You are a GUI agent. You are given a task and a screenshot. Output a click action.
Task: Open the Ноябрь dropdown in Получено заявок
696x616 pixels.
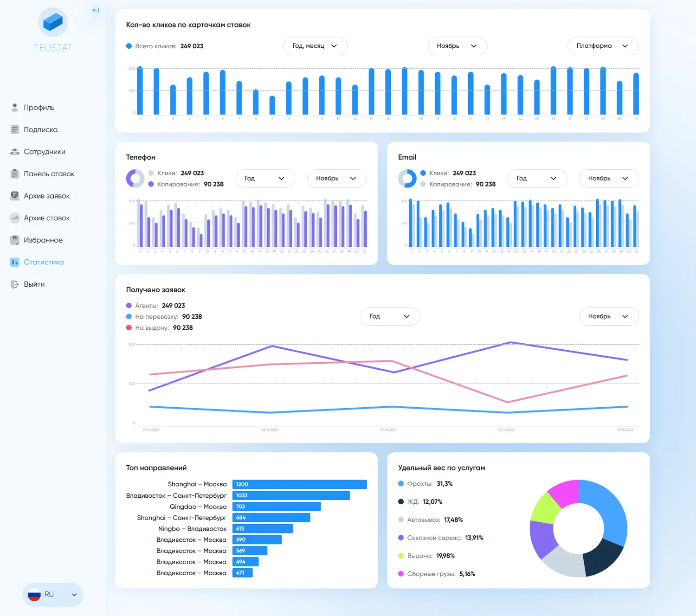609,316
